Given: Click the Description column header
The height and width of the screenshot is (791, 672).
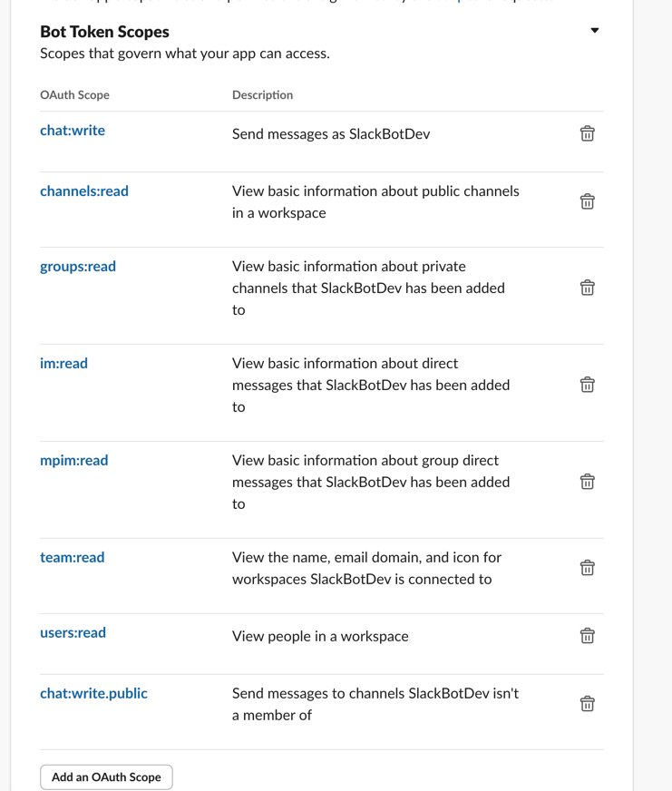Looking at the screenshot, I should click(262, 94).
